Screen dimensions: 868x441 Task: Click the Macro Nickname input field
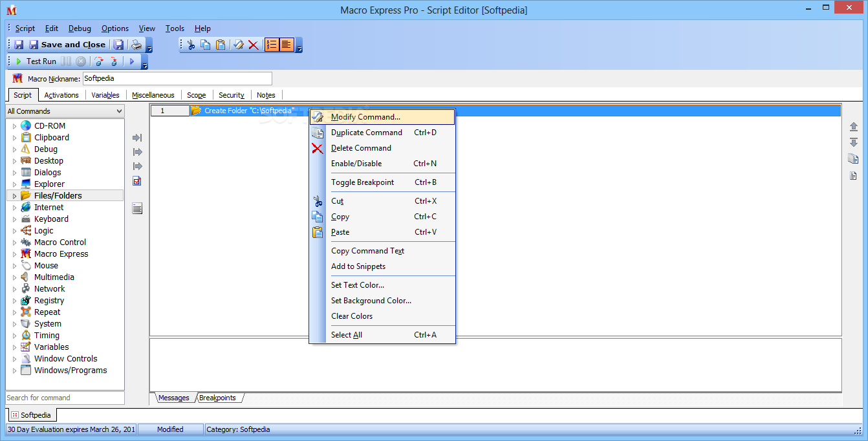pyautogui.click(x=177, y=79)
